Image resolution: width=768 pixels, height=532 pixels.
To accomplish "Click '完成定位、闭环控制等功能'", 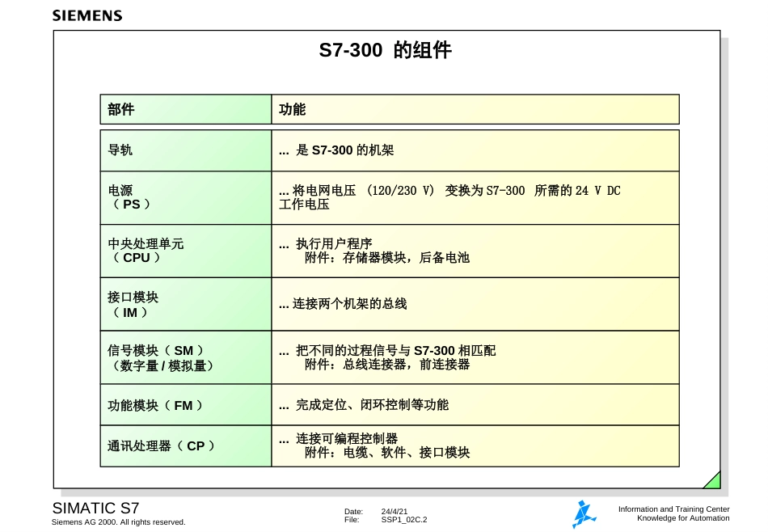I will coord(372,404).
